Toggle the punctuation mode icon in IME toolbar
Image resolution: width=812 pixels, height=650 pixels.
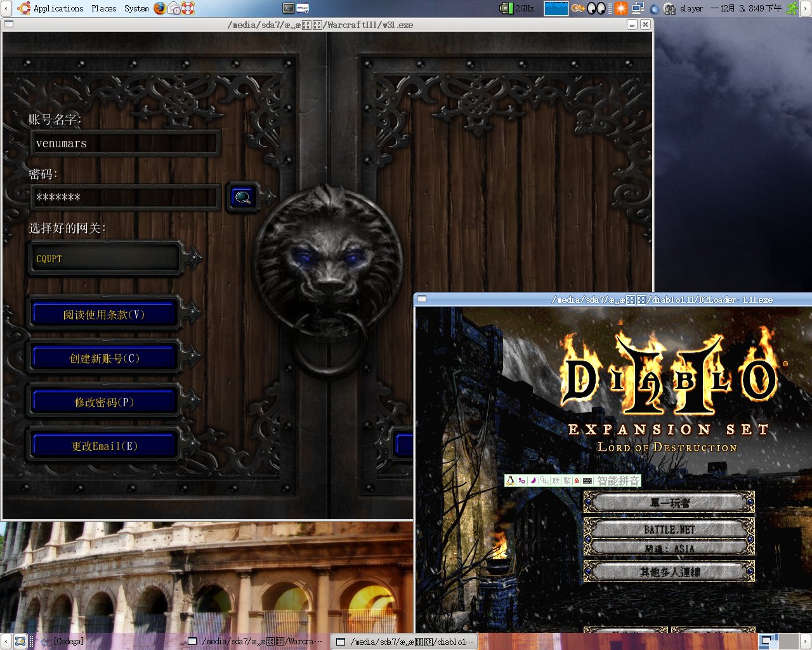(521, 481)
